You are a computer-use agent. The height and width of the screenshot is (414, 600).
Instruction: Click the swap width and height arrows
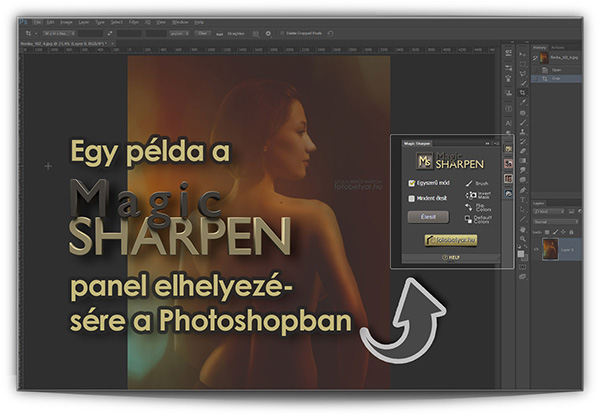pyautogui.click(x=109, y=34)
